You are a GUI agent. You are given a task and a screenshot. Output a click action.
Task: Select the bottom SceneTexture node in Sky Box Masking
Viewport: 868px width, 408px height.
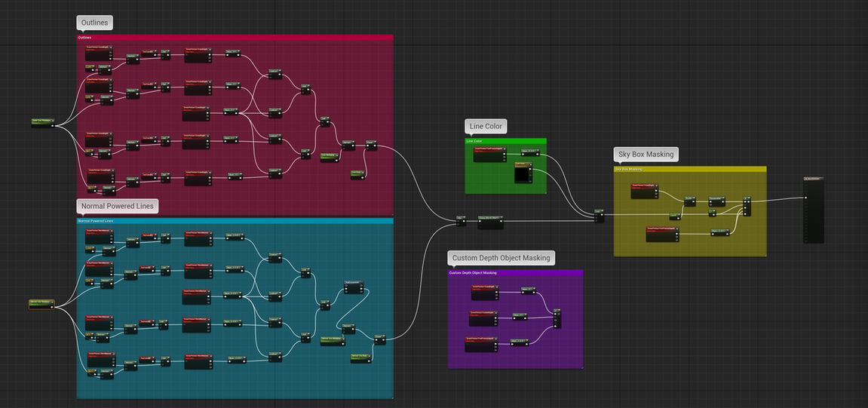point(662,235)
